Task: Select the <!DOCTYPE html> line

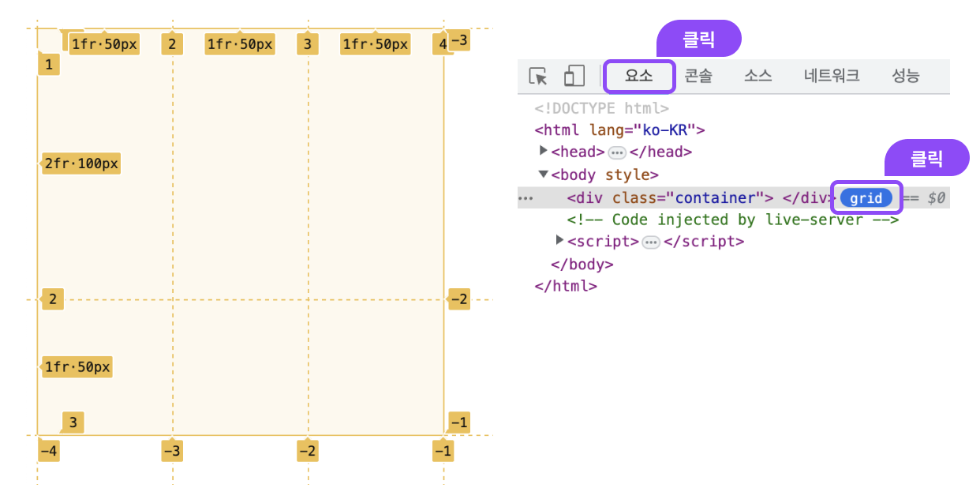Action: 602,108
